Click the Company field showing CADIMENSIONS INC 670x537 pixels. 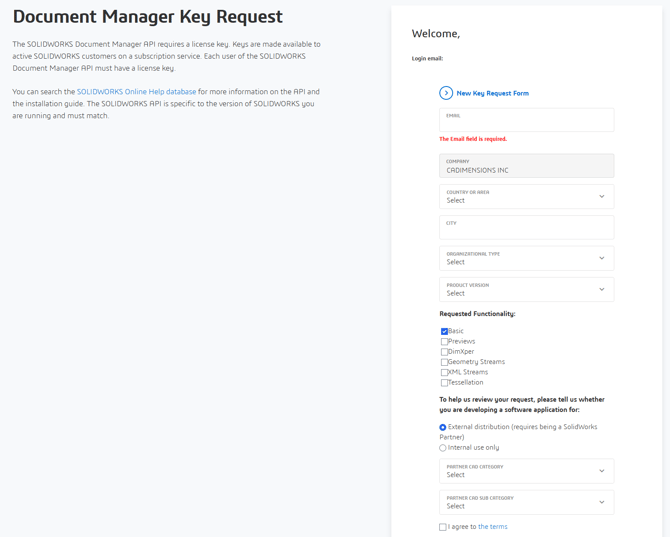coord(526,166)
